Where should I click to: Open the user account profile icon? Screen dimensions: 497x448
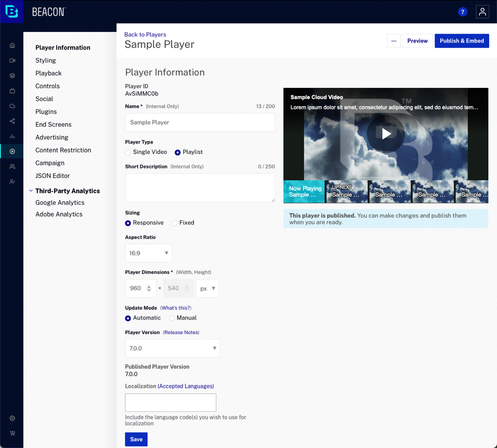tap(483, 12)
